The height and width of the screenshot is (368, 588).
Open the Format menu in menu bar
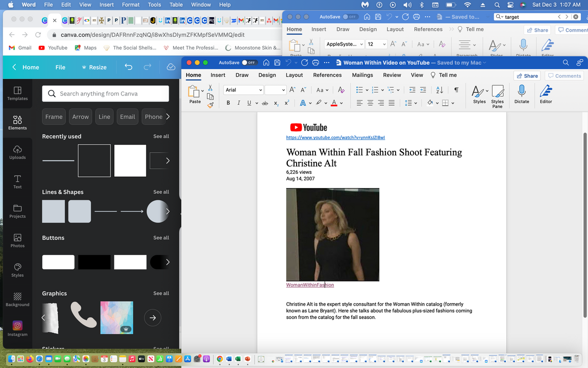coord(131,5)
